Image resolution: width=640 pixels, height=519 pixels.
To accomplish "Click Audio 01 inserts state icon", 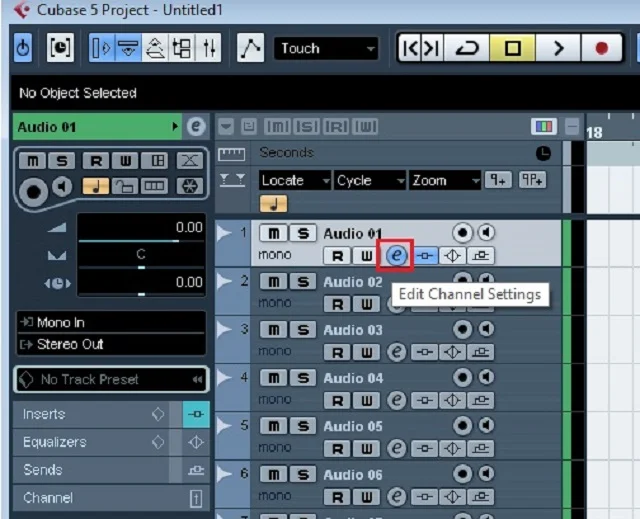I will pos(425,256).
